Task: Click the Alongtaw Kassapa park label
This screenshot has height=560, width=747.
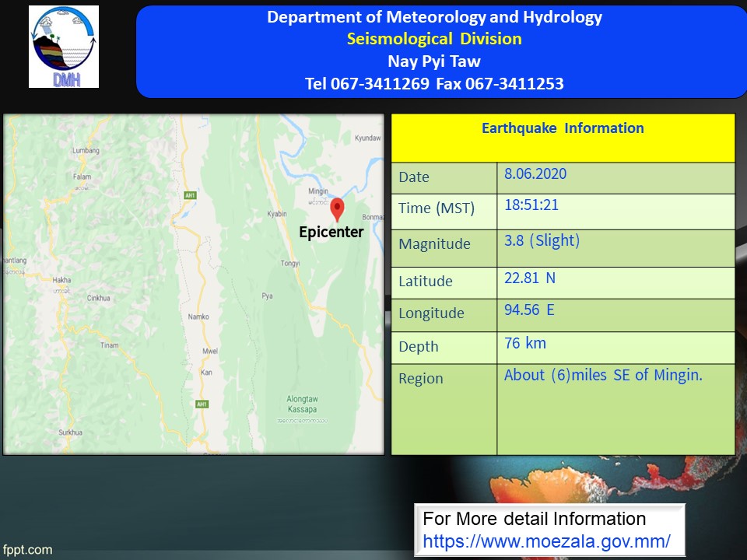Action: [x=302, y=404]
